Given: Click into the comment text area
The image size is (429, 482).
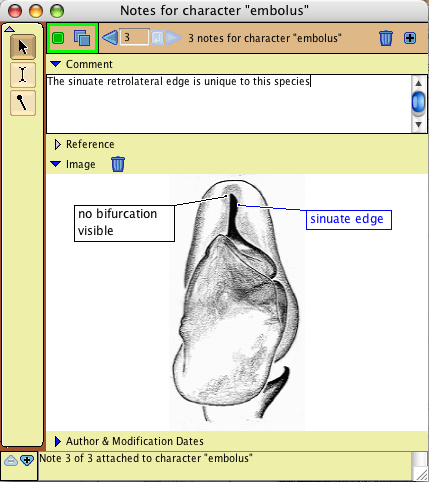Looking at the screenshot, I should 229,104.
